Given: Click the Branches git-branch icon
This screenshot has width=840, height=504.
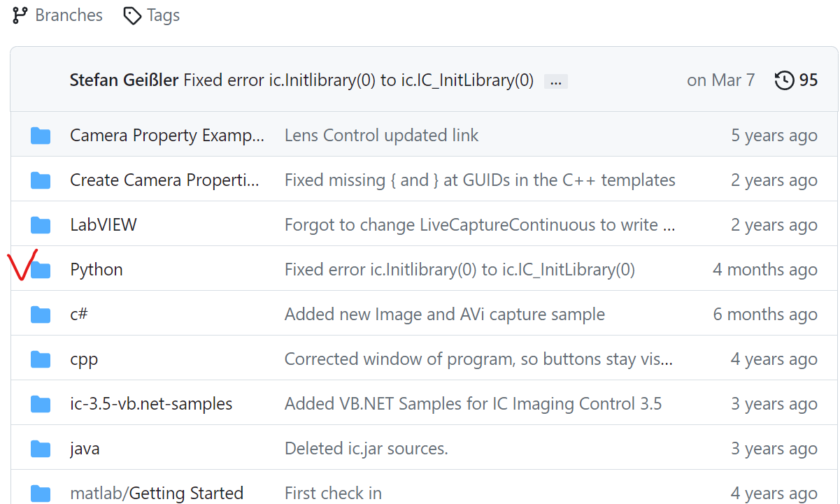Looking at the screenshot, I should [20, 15].
